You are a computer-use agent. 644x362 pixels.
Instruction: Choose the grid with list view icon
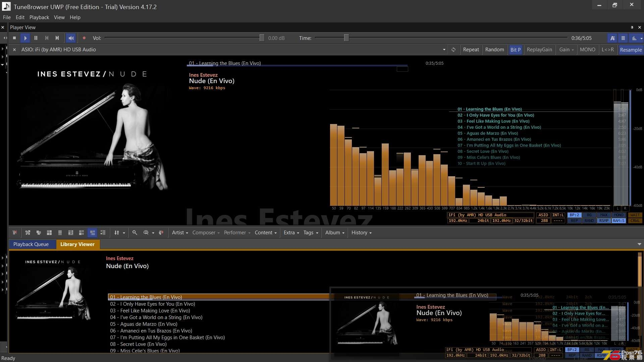tap(71, 233)
